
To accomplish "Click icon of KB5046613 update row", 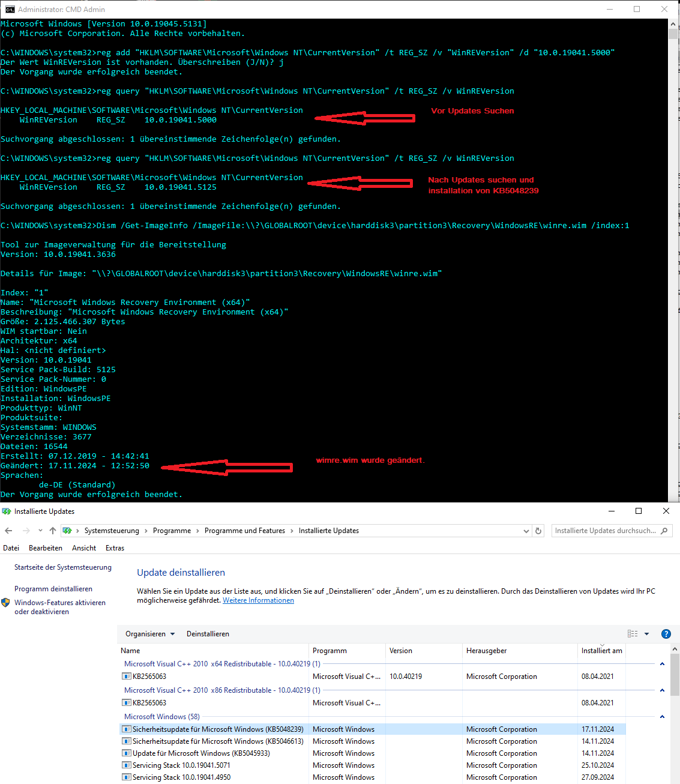I will tap(127, 741).
